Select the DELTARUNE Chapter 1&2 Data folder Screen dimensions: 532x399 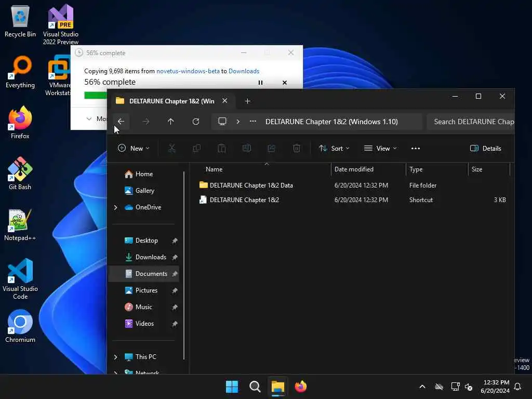[x=251, y=185]
